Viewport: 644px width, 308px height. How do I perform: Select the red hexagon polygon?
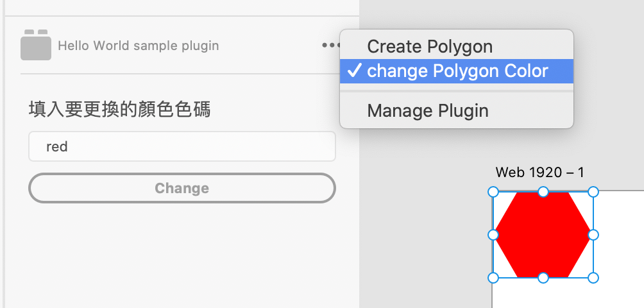[x=543, y=235]
